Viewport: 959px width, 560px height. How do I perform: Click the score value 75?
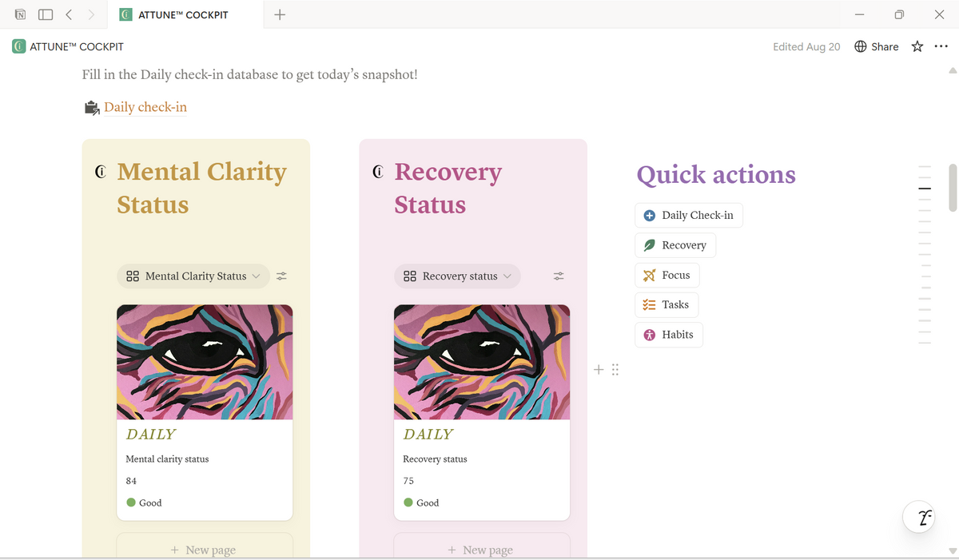coord(408,481)
